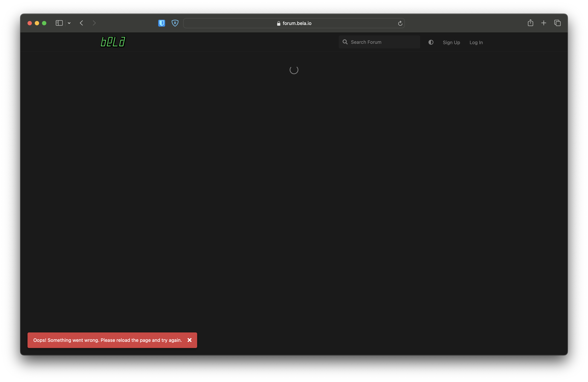Viewport: 588px width, 382px height.
Task: Click the Log In link
Action: coord(476,43)
